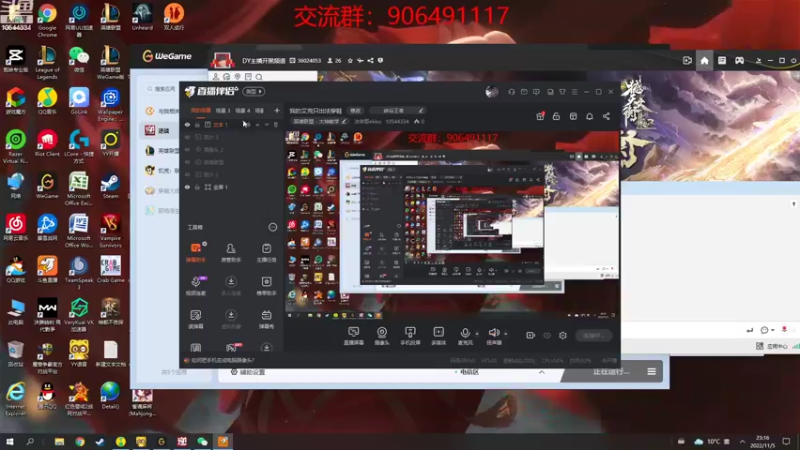Viewport: 800px width, 450px height.
Task: Open WeGame gamepad icon
Action: point(739,61)
